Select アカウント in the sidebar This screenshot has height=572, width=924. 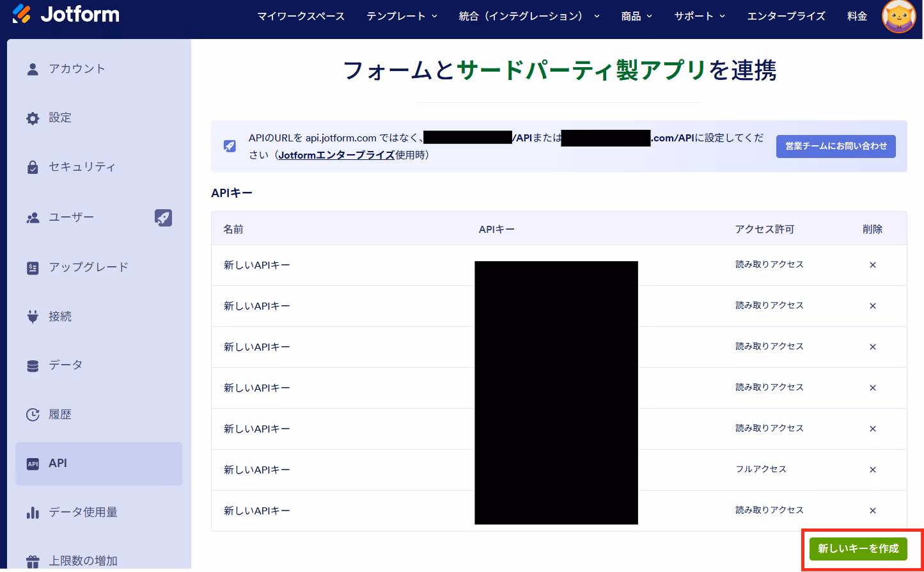(x=98, y=69)
